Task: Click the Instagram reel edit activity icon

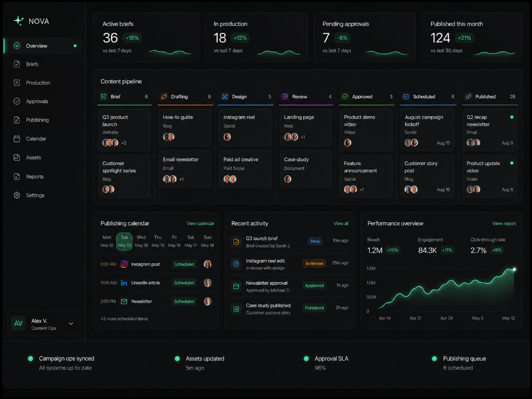Action: point(236,264)
